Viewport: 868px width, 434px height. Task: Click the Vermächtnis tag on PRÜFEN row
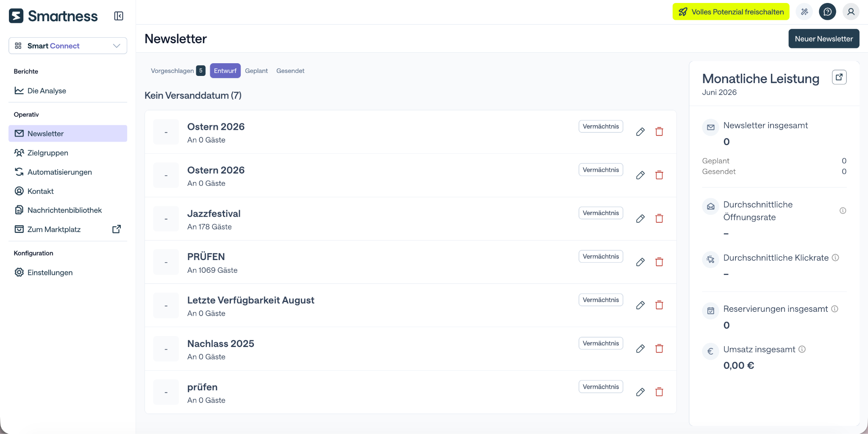[601, 256]
